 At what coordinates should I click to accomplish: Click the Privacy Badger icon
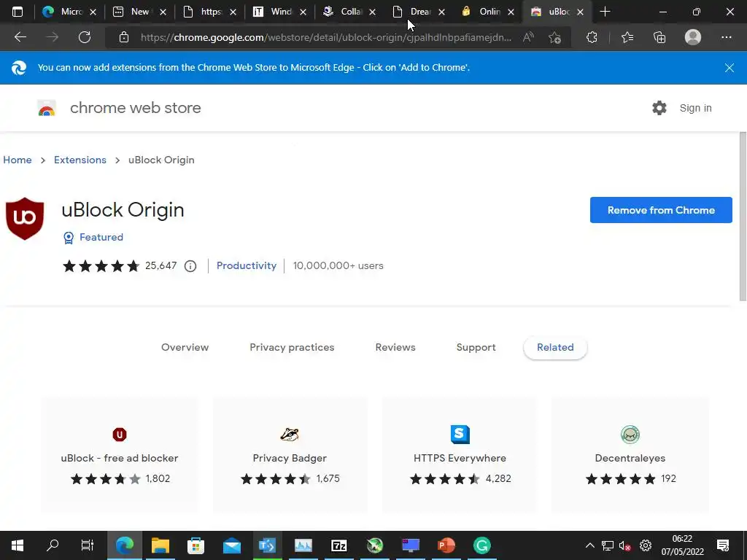290,435
